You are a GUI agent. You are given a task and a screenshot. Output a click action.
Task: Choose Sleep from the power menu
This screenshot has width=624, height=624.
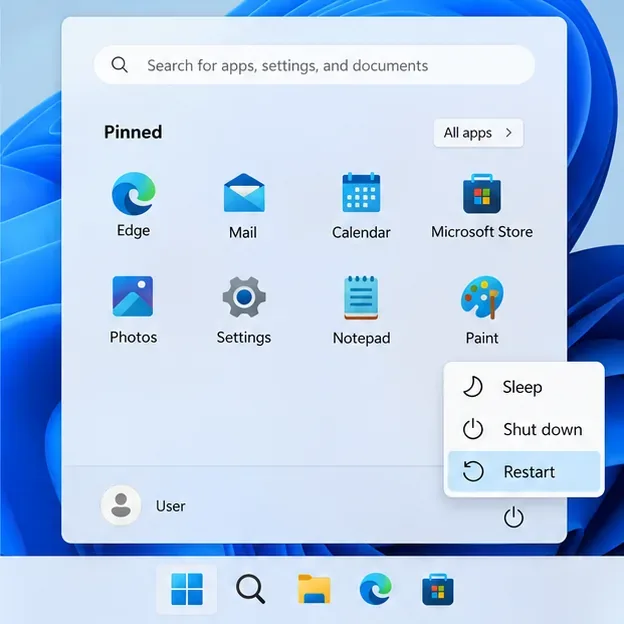tap(524, 387)
